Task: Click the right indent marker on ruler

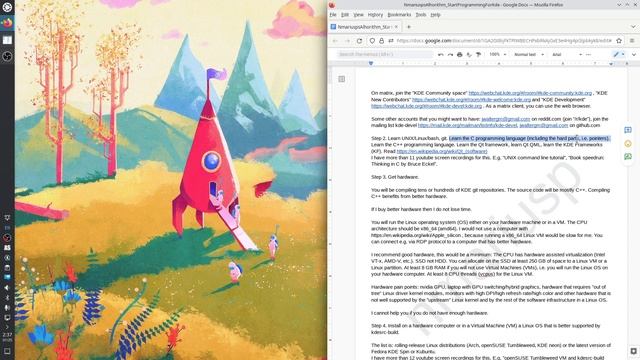Action: (x=611, y=64)
